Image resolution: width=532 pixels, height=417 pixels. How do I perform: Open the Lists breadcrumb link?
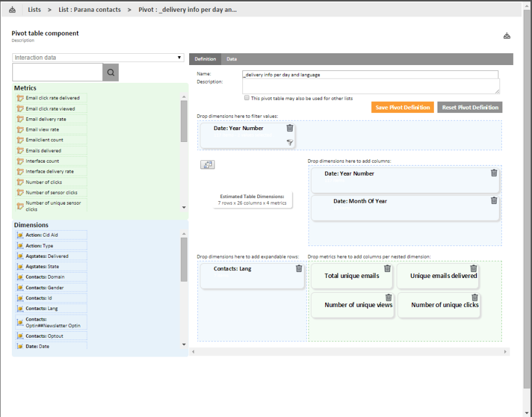tap(34, 9)
